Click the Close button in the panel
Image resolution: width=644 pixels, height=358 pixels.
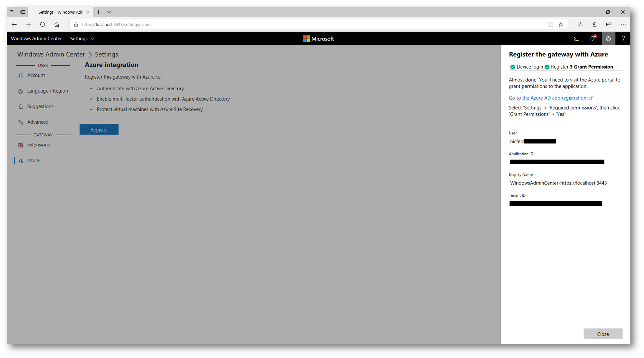point(603,334)
